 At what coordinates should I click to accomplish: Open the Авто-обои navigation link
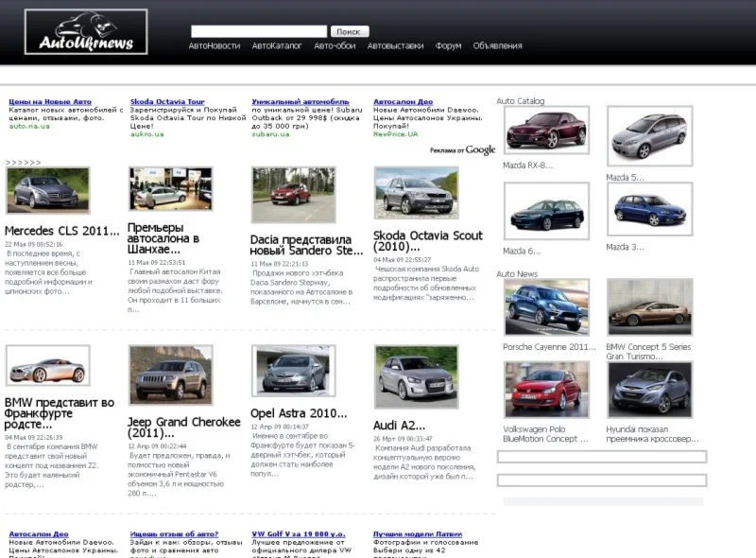tap(335, 45)
